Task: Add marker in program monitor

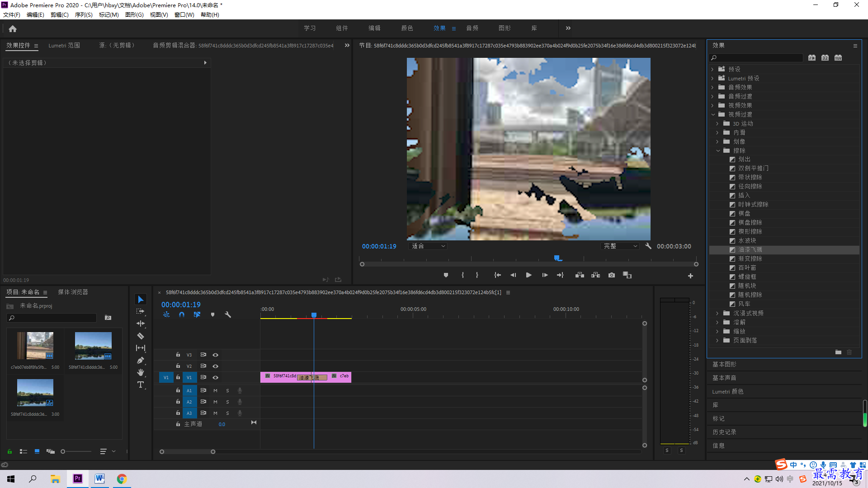Action: 446,275
